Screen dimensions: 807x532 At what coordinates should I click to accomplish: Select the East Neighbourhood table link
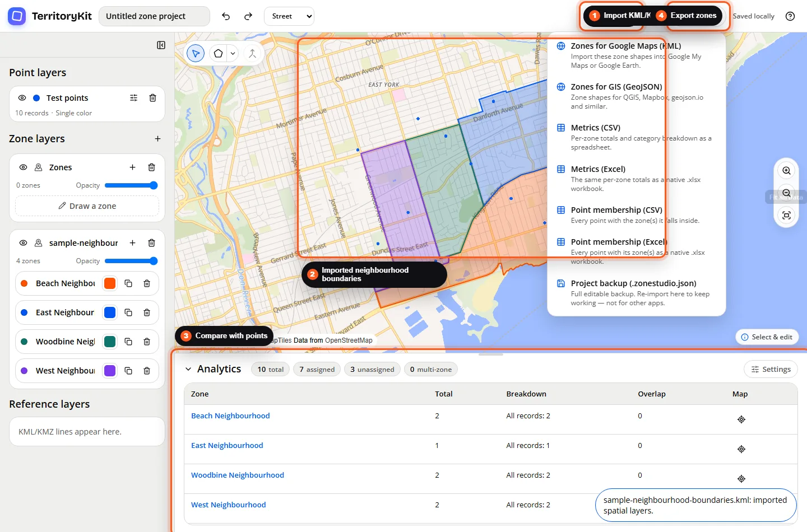tap(227, 445)
